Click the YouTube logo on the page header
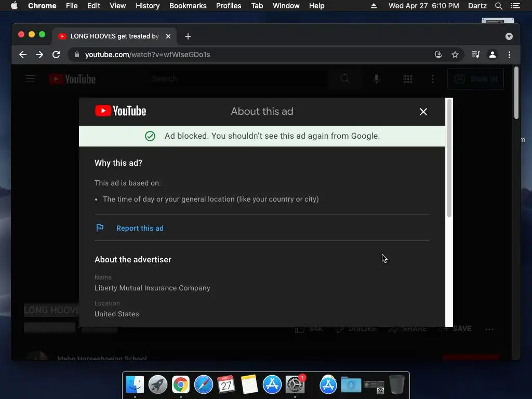 click(72, 79)
